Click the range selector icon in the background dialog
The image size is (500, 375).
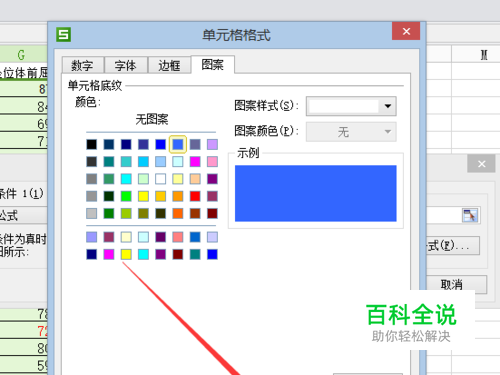pos(470,215)
